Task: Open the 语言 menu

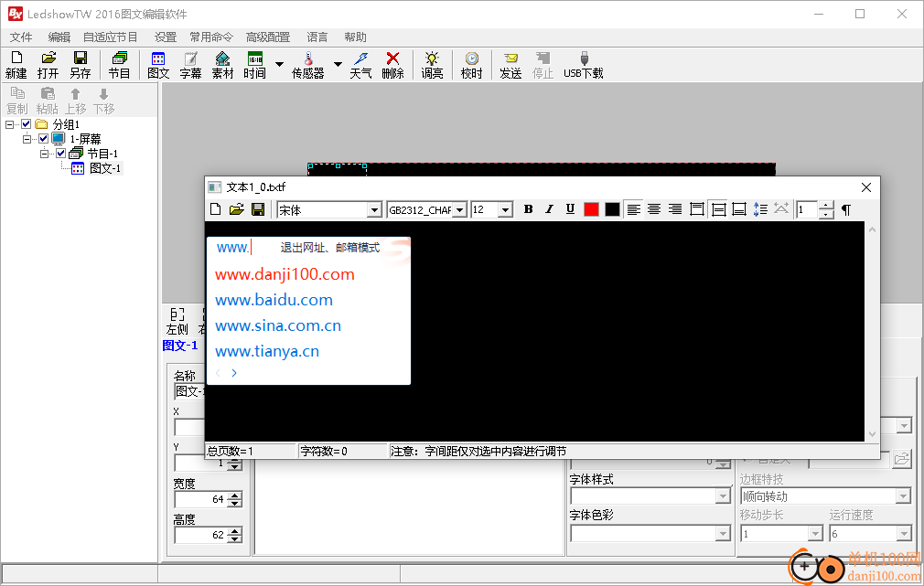Action: pos(317,37)
